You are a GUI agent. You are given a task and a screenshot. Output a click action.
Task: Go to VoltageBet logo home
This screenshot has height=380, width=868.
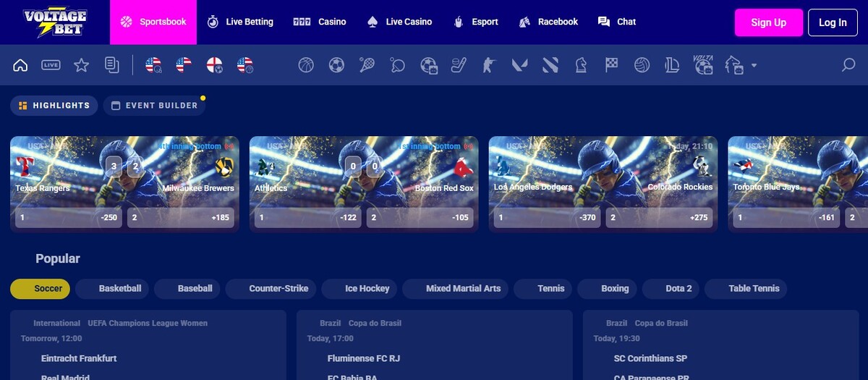tap(55, 22)
